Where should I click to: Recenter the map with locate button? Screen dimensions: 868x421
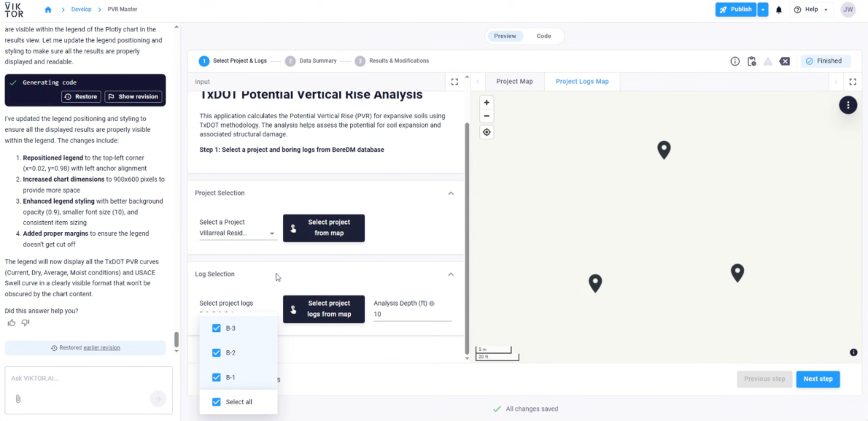click(487, 132)
